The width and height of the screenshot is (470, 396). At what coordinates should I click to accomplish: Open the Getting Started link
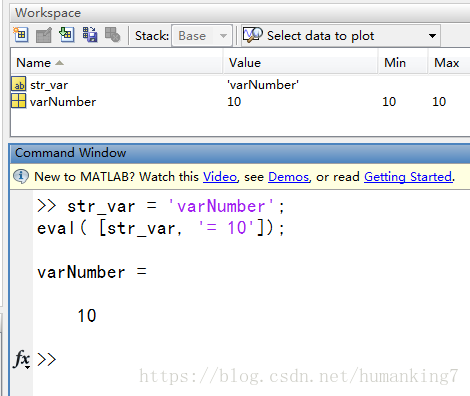pyautogui.click(x=408, y=177)
